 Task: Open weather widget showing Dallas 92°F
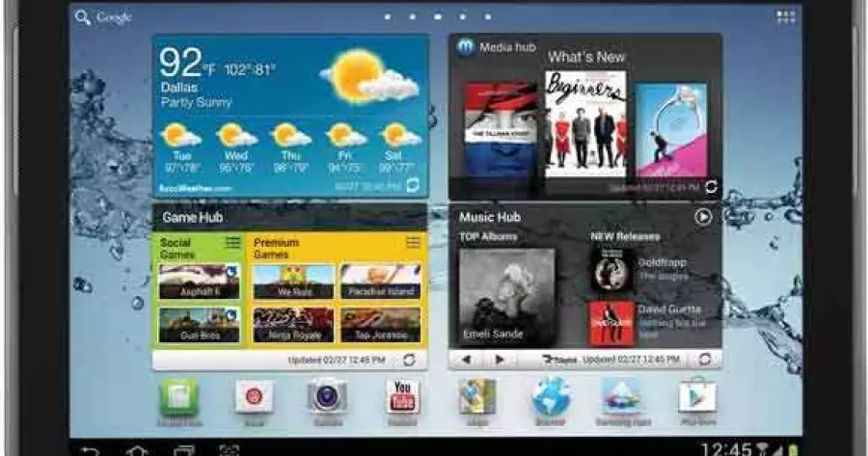tap(290, 116)
